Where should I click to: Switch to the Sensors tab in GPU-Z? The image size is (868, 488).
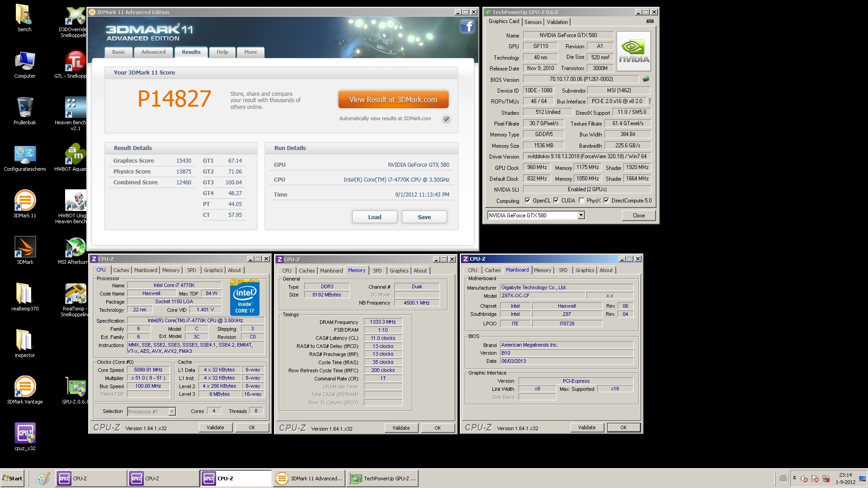[533, 22]
